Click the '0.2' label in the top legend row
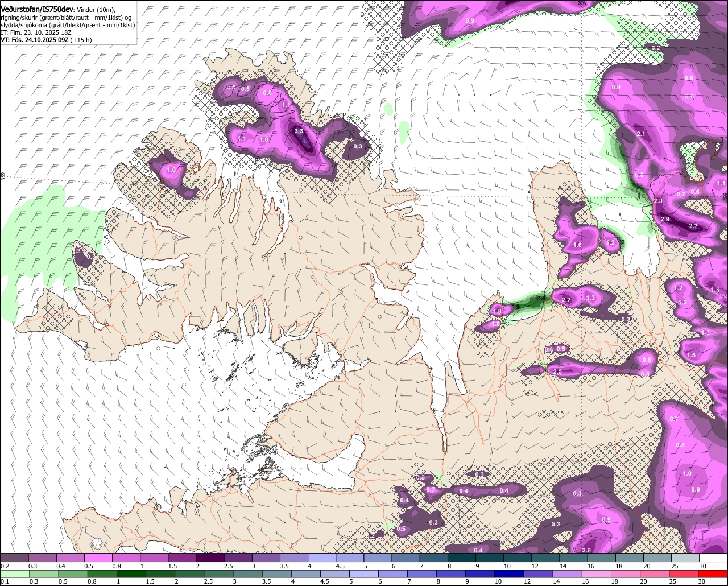 pos(5,566)
